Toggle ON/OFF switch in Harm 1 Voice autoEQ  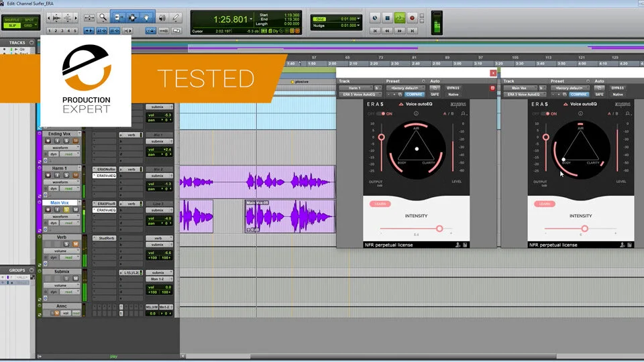tap(381, 114)
